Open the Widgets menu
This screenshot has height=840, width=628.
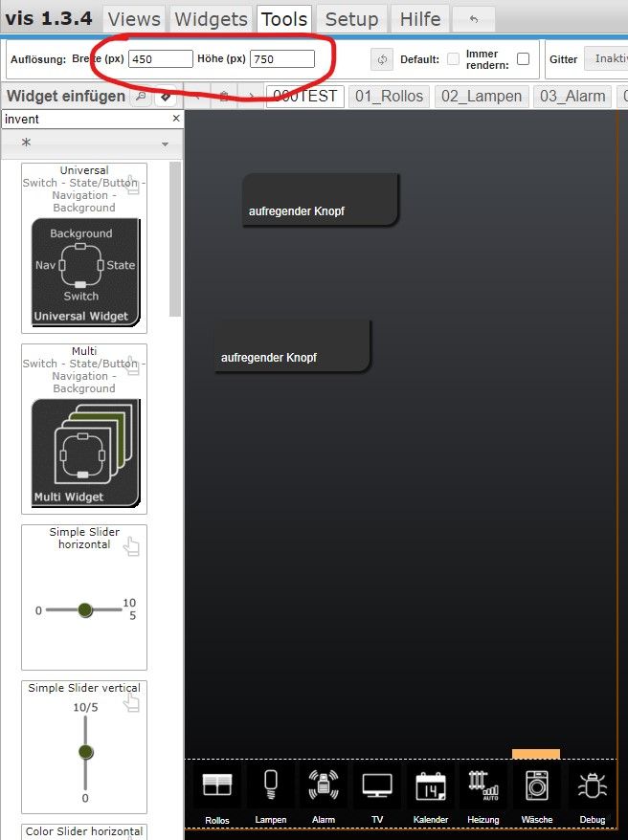click(x=212, y=19)
